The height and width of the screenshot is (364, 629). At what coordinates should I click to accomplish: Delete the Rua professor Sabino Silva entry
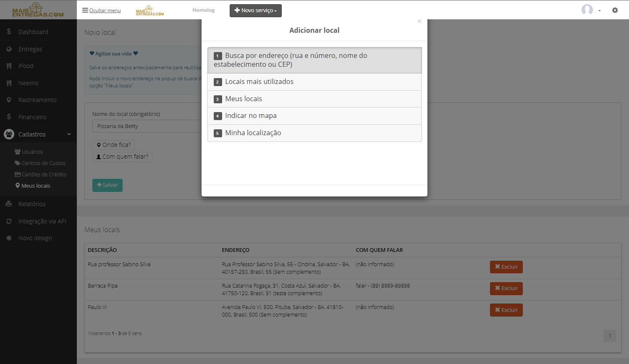pos(506,267)
